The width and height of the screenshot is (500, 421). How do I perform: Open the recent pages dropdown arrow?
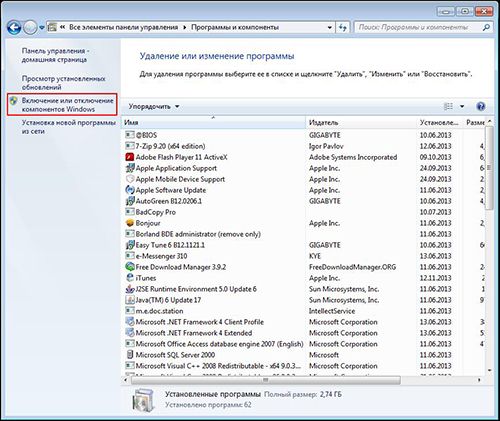coord(42,28)
